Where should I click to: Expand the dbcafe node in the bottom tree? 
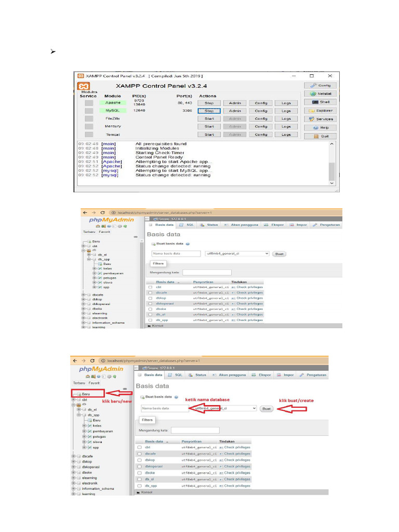point(73,456)
